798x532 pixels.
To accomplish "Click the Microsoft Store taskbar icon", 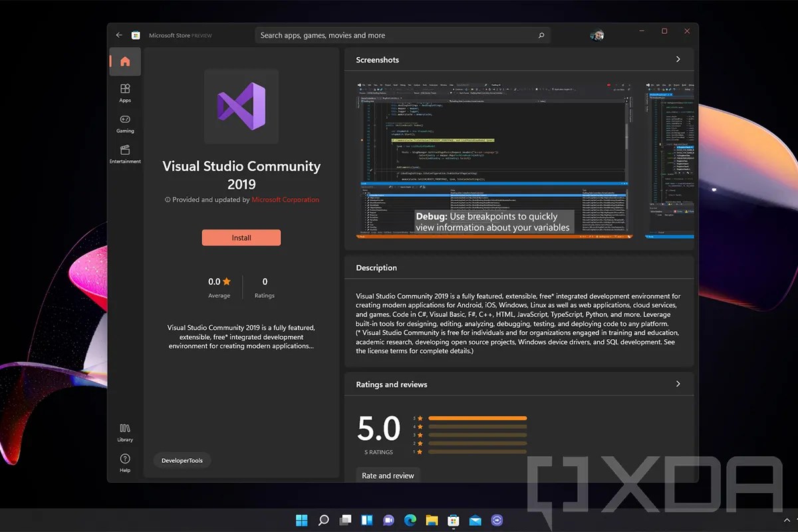I will click(453, 520).
